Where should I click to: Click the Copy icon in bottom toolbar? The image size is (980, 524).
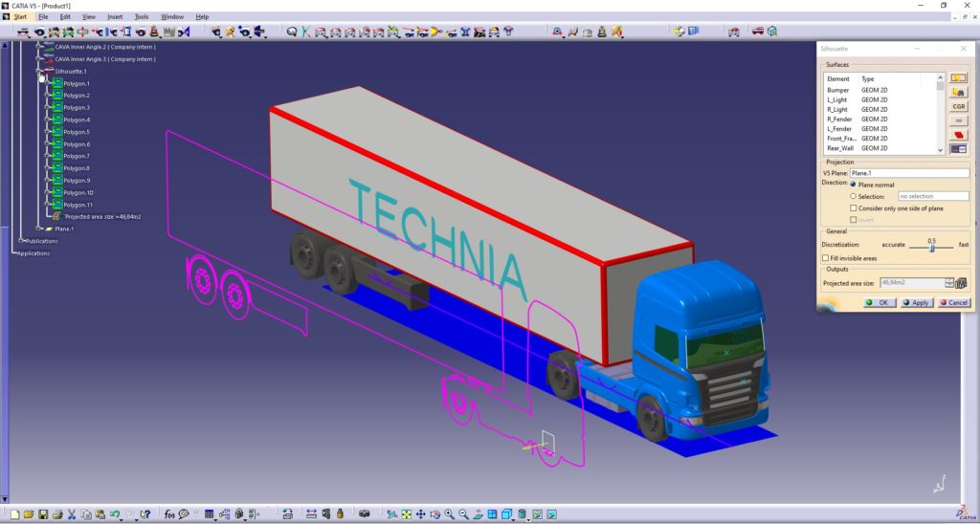pos(85,514)
